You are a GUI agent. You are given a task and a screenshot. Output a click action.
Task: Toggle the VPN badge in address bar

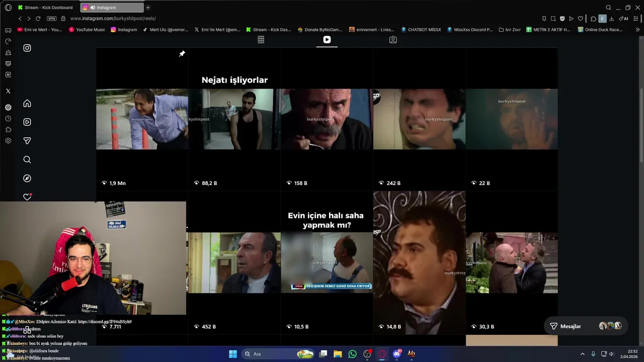(x=51, y=19)
